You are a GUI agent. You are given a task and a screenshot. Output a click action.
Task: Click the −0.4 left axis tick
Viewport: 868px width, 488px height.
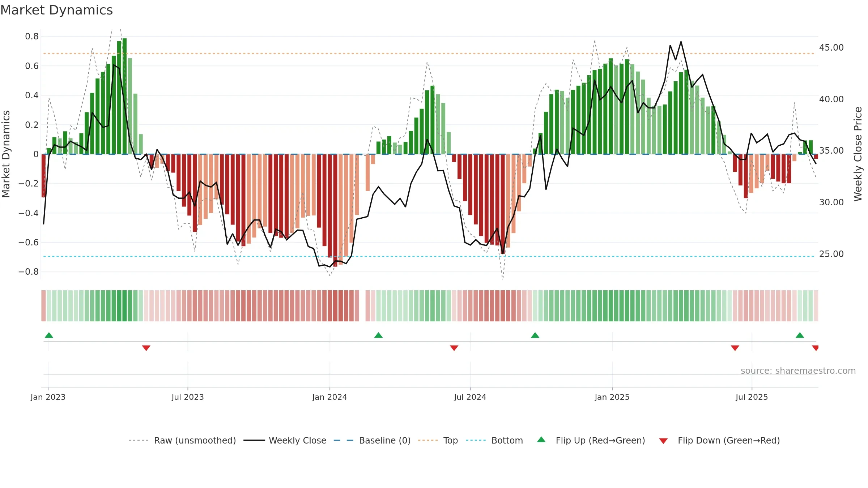click(x=29, y=213)
